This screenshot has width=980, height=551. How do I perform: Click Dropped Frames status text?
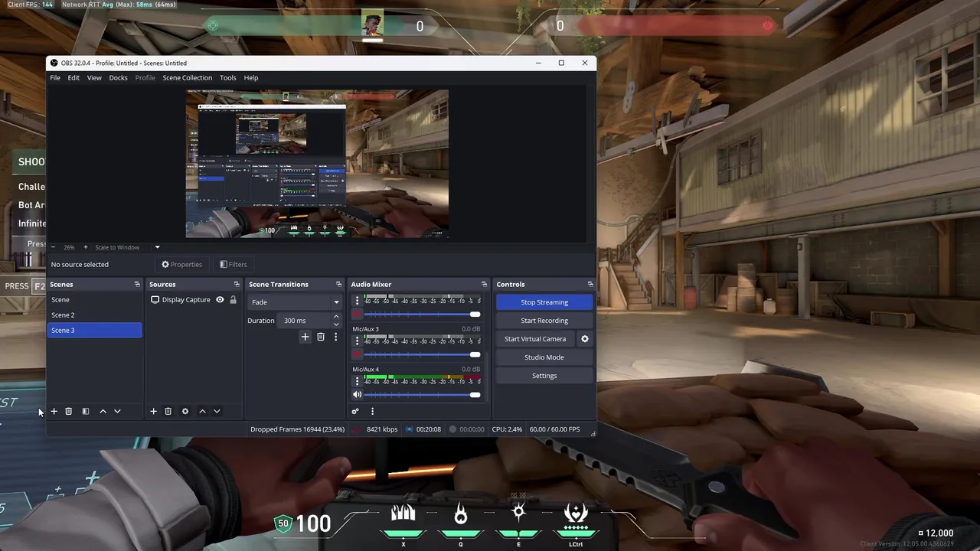tap(297, 429)
